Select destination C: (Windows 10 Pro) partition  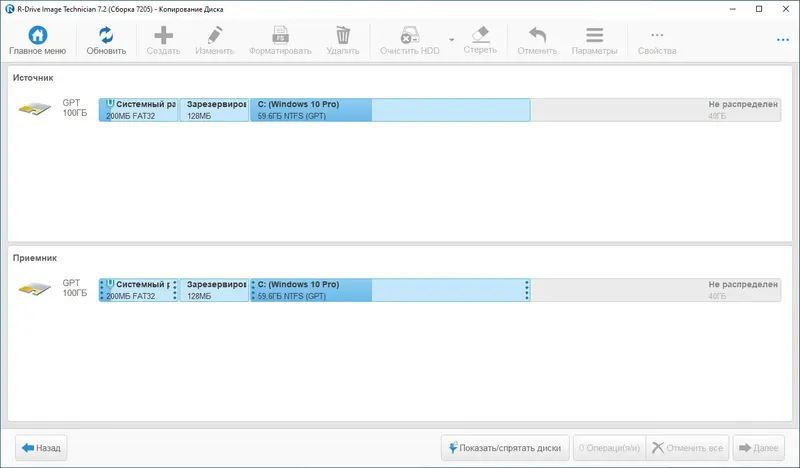(x=390, y=290)
